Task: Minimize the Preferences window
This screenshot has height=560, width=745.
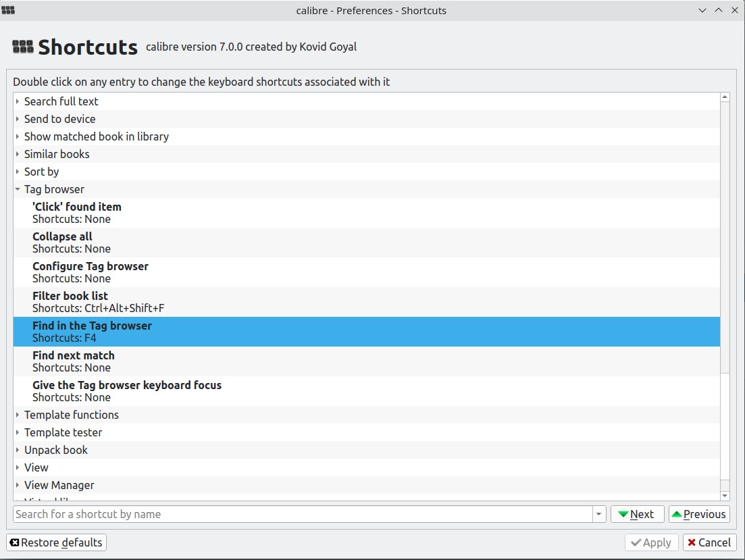Action: pos(702,10)
